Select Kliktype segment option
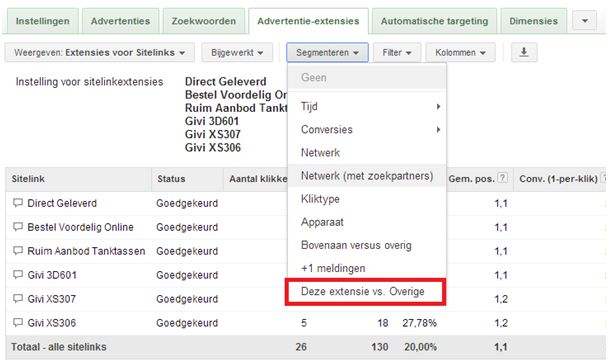Image resolution: width=608 pixels, height=364 pixels. coord(367,199)
